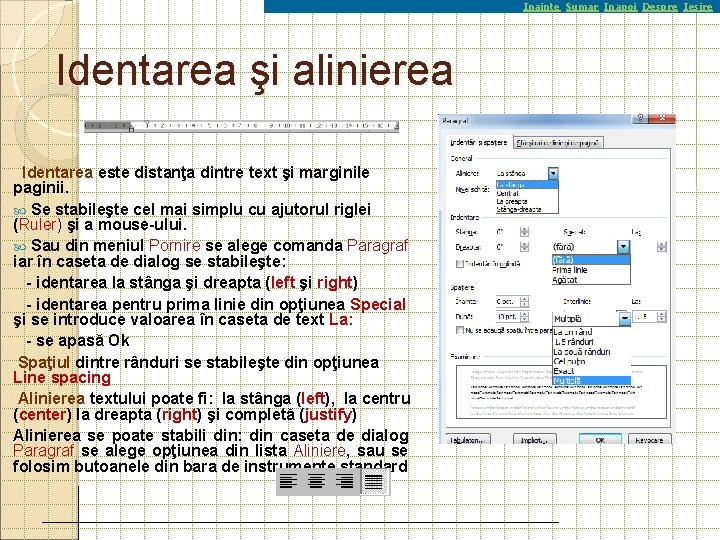Adjust the Dreapta indent spinner
The width and height of the screenshot is (720, 540).
(524, 247)
